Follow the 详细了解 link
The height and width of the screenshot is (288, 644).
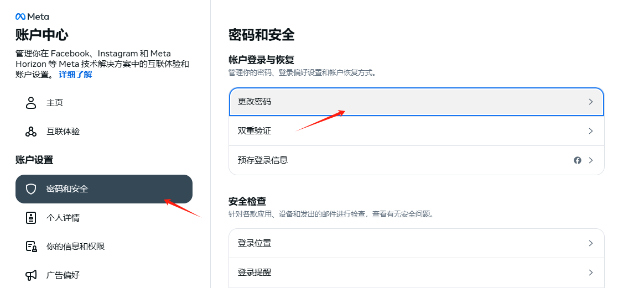[76, 74]
